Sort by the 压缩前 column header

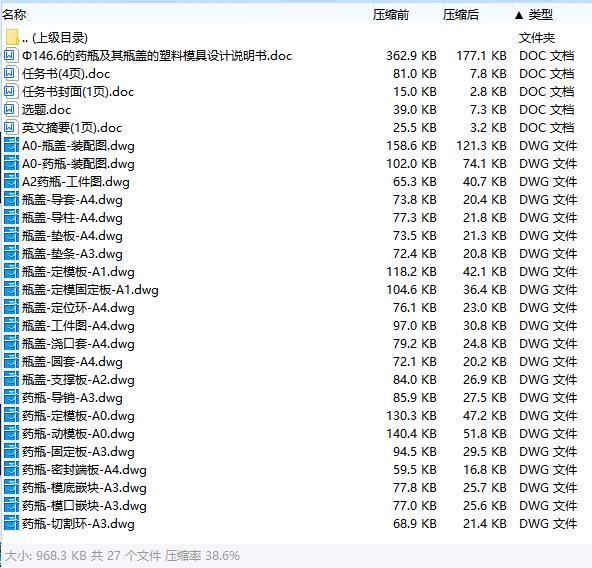pos(391,15)
